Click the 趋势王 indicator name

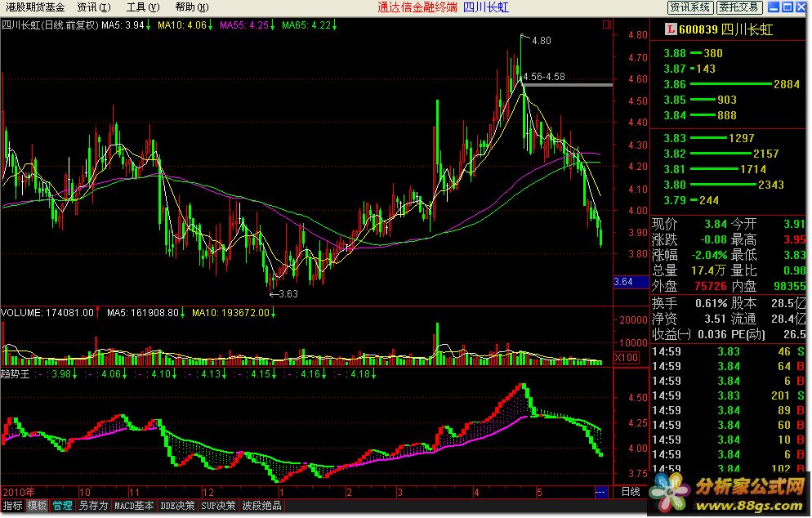coord(15,374)
